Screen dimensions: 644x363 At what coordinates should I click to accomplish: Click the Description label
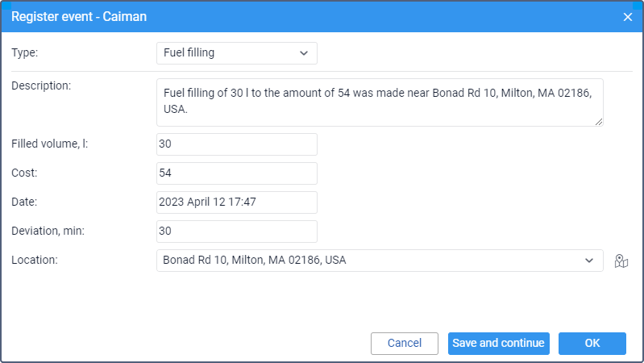click(x=41, y=86)
